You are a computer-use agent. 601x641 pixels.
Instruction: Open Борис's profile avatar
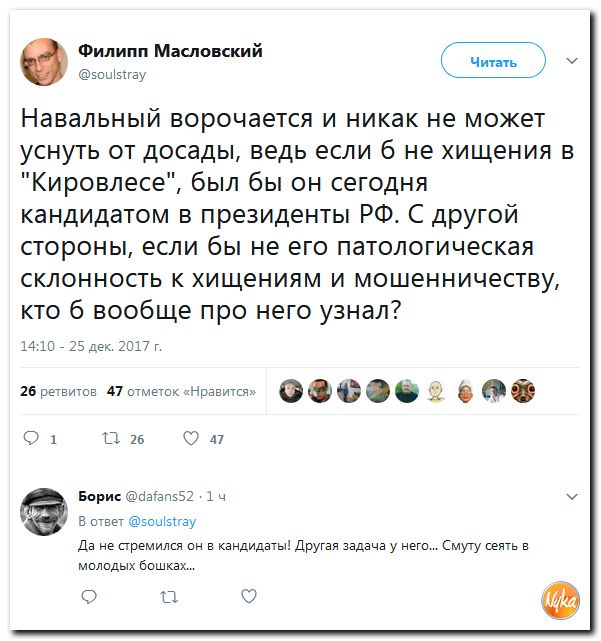(x=44, y=511)
